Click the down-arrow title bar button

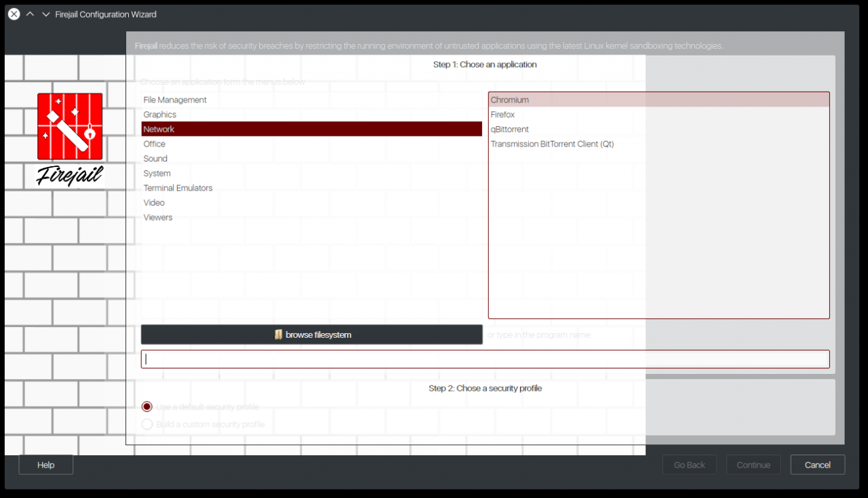click(46, 14)
